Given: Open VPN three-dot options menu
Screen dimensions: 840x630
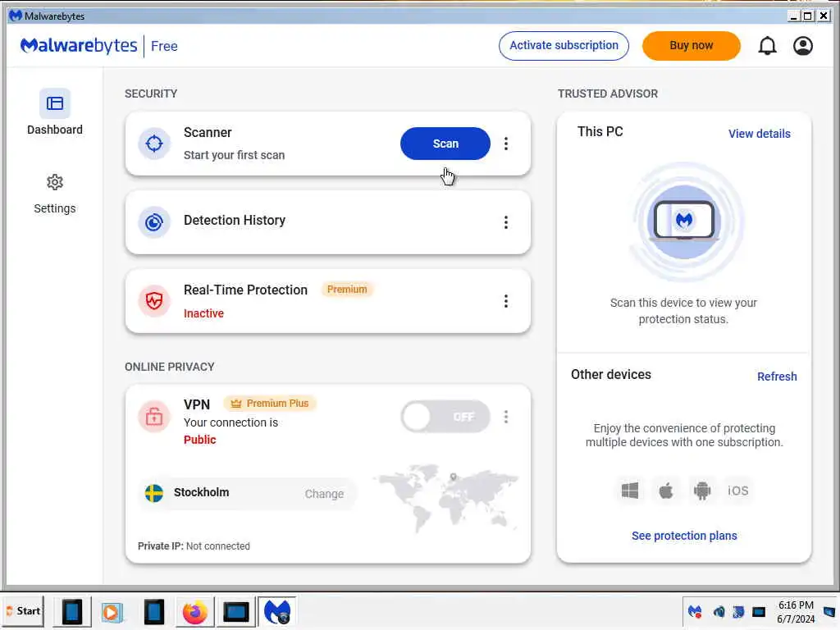Looking at the screenshot, I should [505, 417].
